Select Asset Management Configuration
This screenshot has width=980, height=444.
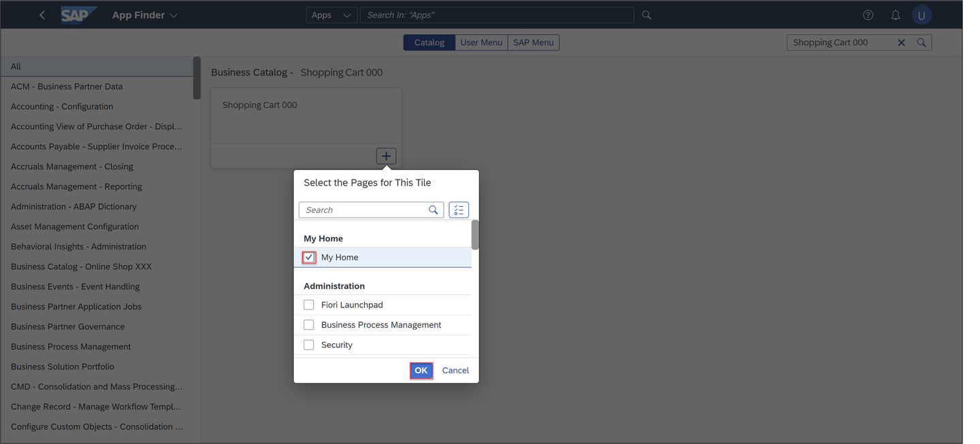97,226
